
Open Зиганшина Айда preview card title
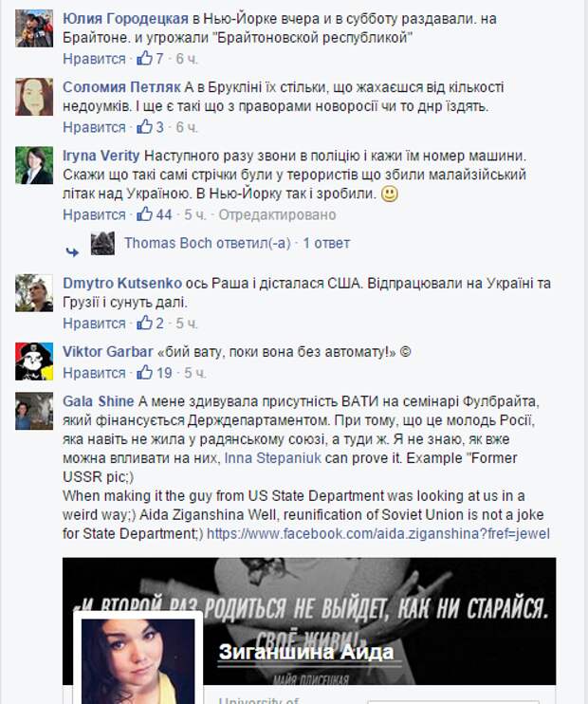[x=306, y=652]
